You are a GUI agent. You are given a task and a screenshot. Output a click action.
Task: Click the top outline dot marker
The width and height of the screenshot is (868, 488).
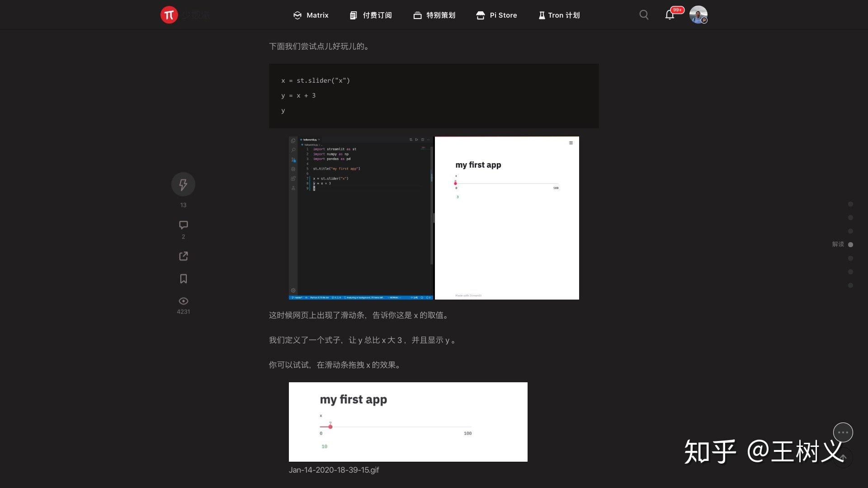click(x=850, y=204)
